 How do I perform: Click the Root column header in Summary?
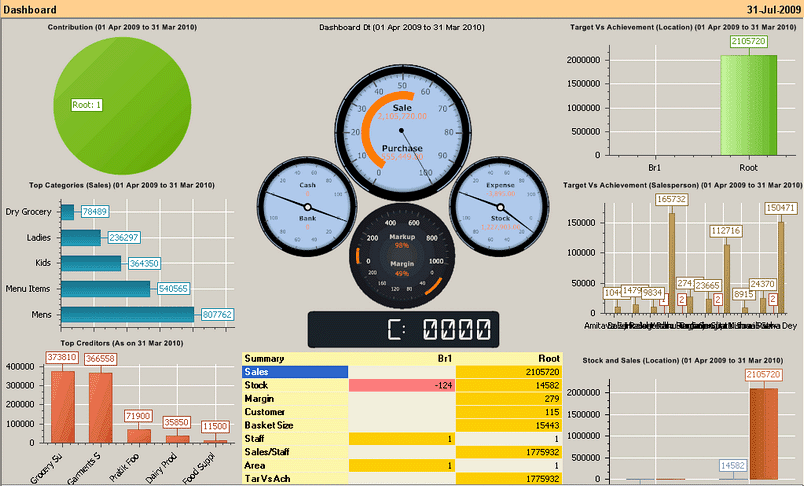(x=547, y=358)
